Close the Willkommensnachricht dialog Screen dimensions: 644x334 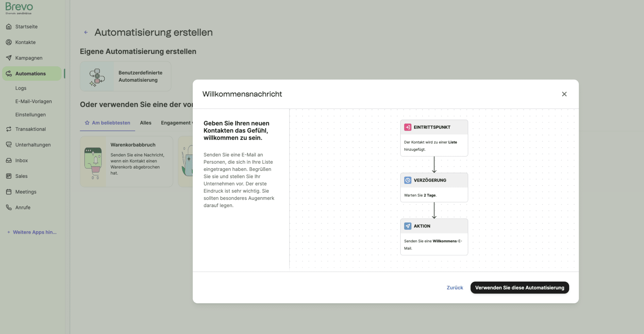(564, 94)
